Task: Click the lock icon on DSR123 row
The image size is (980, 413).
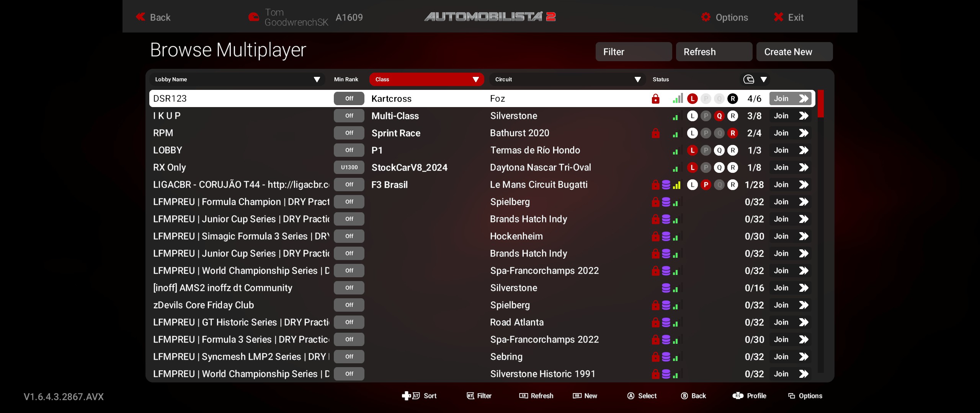Action: pos(655,99)
